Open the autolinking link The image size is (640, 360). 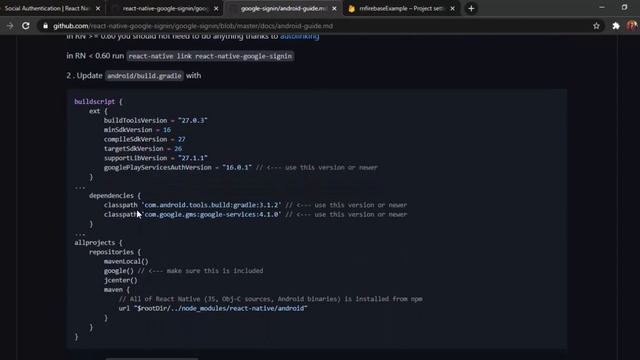(x=300, y=36)
